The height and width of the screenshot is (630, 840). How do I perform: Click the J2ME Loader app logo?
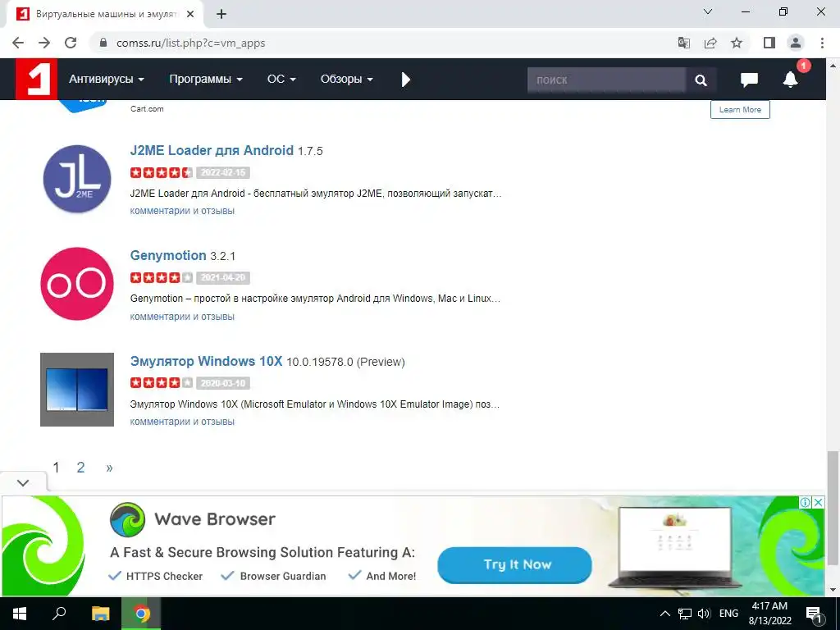coord(77,179)
